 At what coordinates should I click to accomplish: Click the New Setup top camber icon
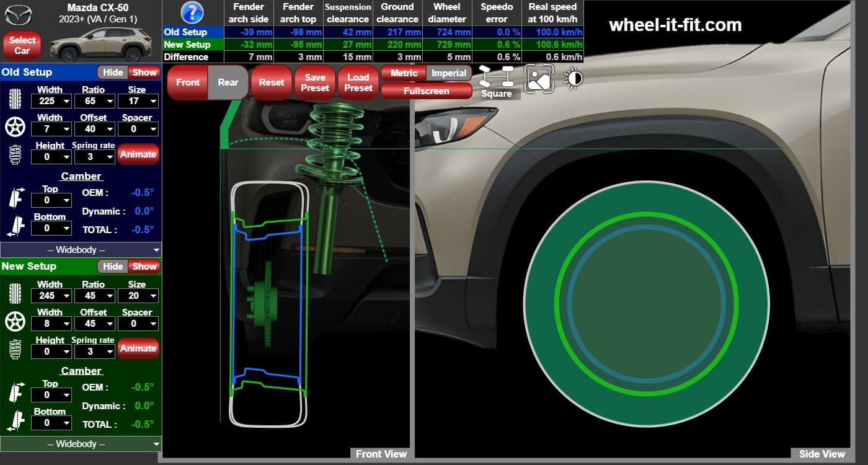[x=15, y=393]
